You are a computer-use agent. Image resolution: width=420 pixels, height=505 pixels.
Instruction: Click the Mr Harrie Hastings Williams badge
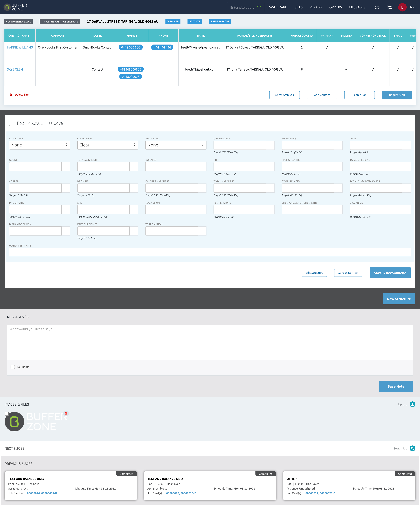coord(60,22)
